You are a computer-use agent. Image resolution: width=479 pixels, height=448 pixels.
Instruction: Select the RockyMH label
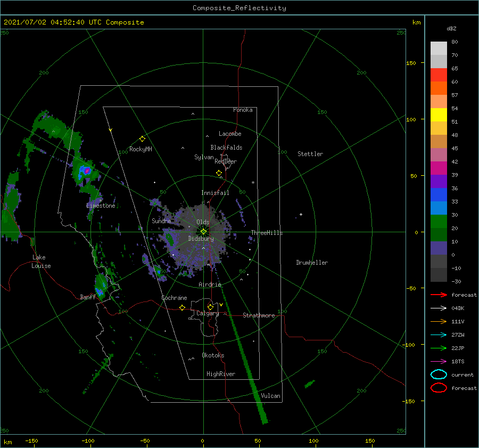click(141, 149)
